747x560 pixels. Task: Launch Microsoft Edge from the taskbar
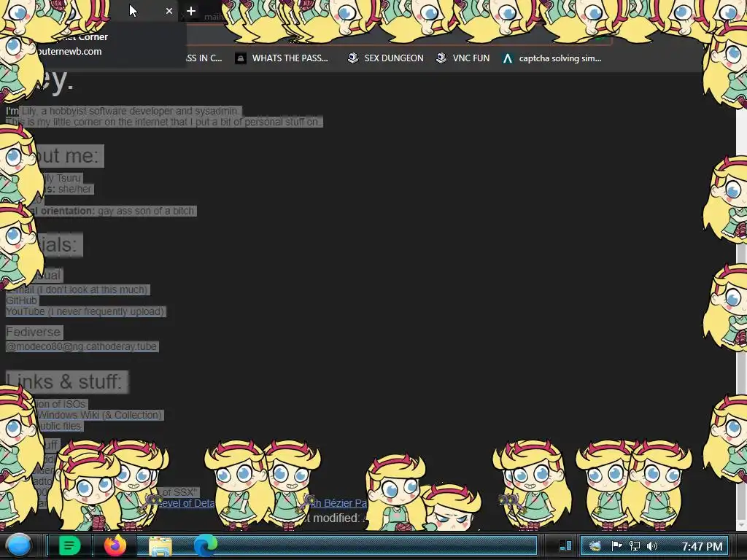coord(205,545)
